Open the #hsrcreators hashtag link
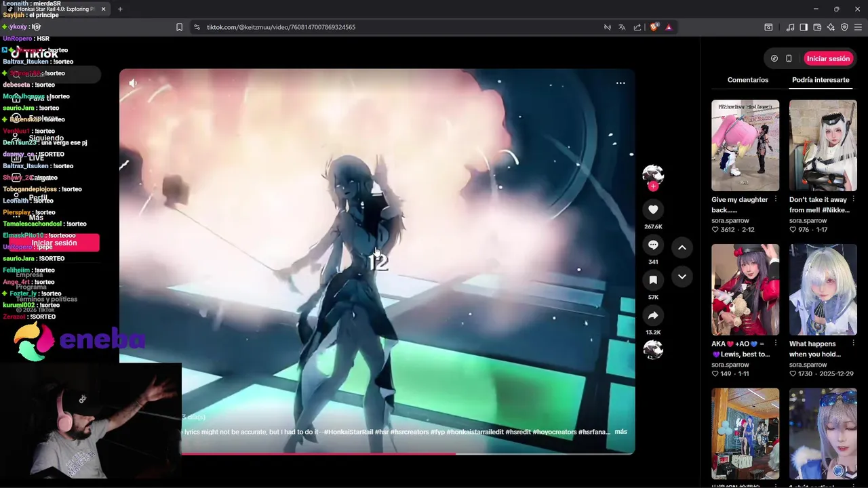Viewport: 868px width, 488px height. click(409, 432)
